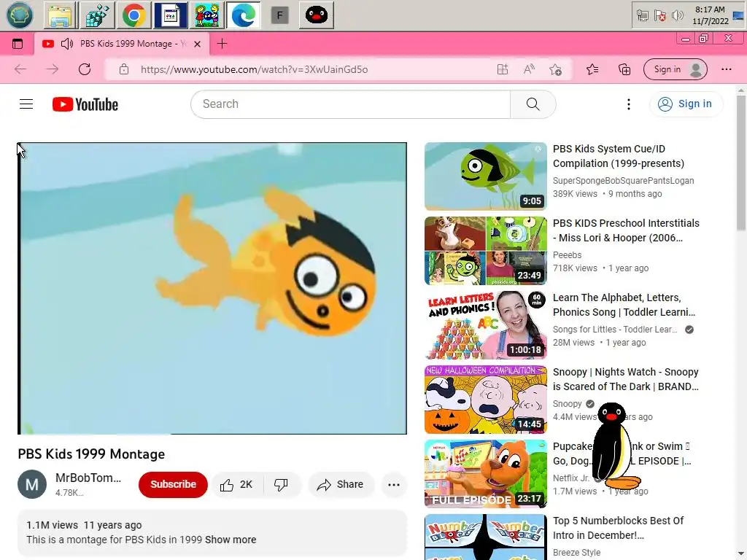
Task: Open Edge Settings and more menu
Action: (x=726, y=69)
